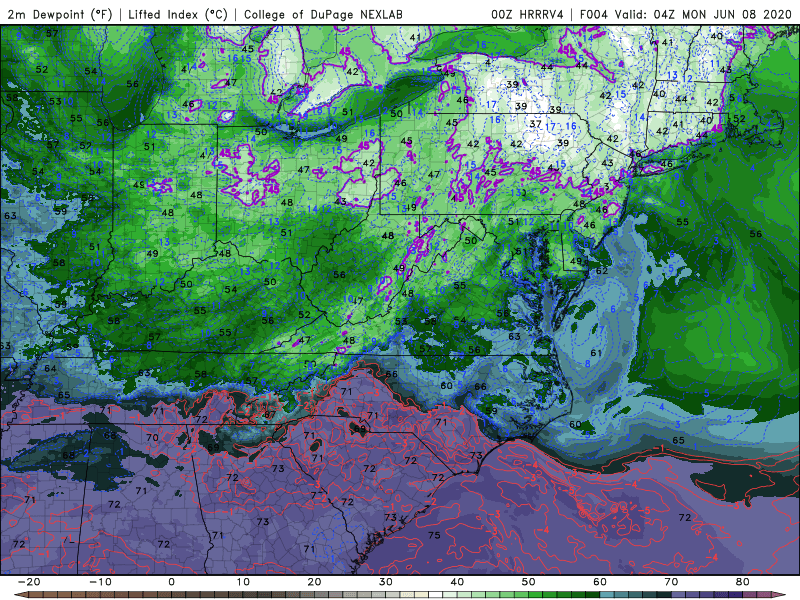Click the '-20' color scale label

coord(29,582)
